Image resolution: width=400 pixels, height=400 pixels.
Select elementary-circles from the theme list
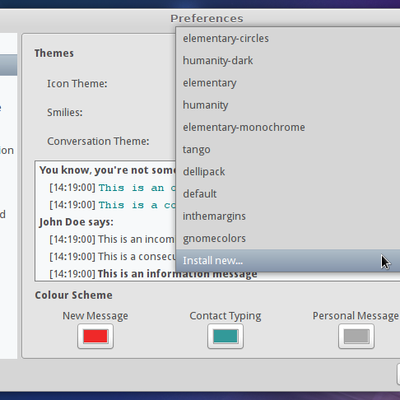288,38
